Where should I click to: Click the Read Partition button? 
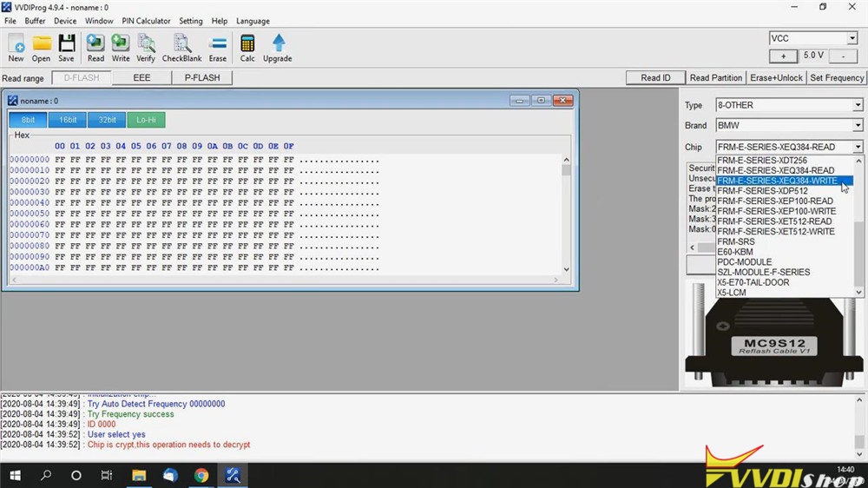tap(716, 78)
